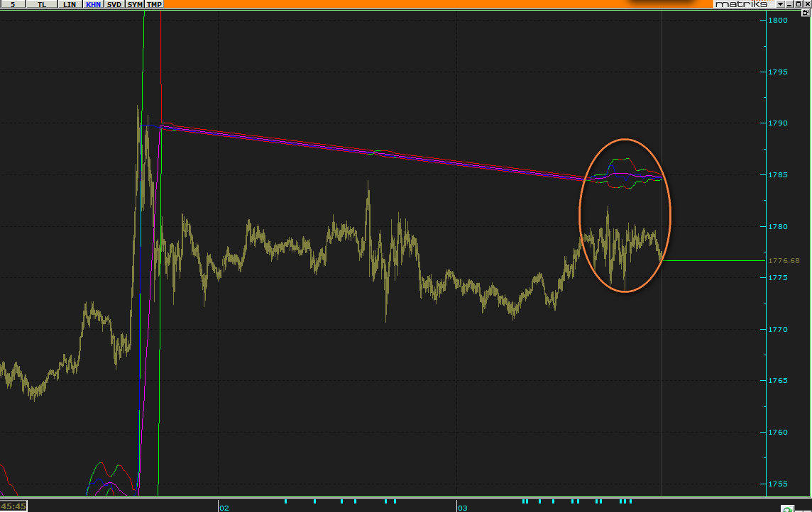This screenshot has height=512, width=812.
Task: Click the 1790 price axis label
Action: click(x=778, y=123)
